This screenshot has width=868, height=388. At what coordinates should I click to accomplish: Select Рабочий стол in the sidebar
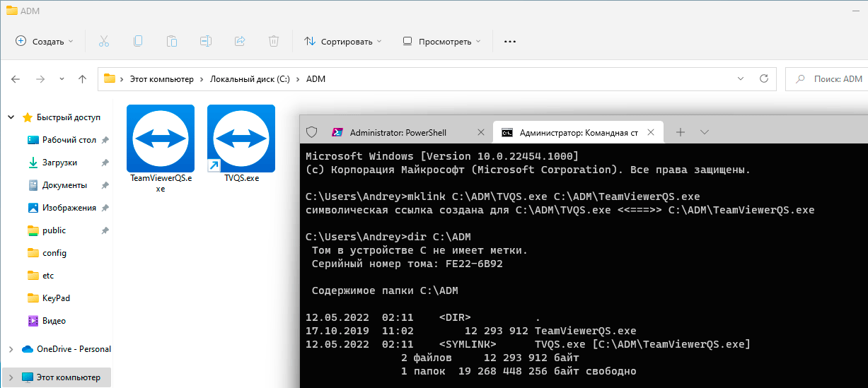click(69, 140)
